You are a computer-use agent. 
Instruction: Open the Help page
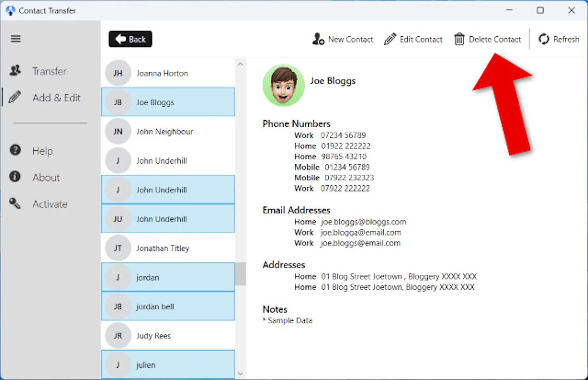(x=43, y=151)
